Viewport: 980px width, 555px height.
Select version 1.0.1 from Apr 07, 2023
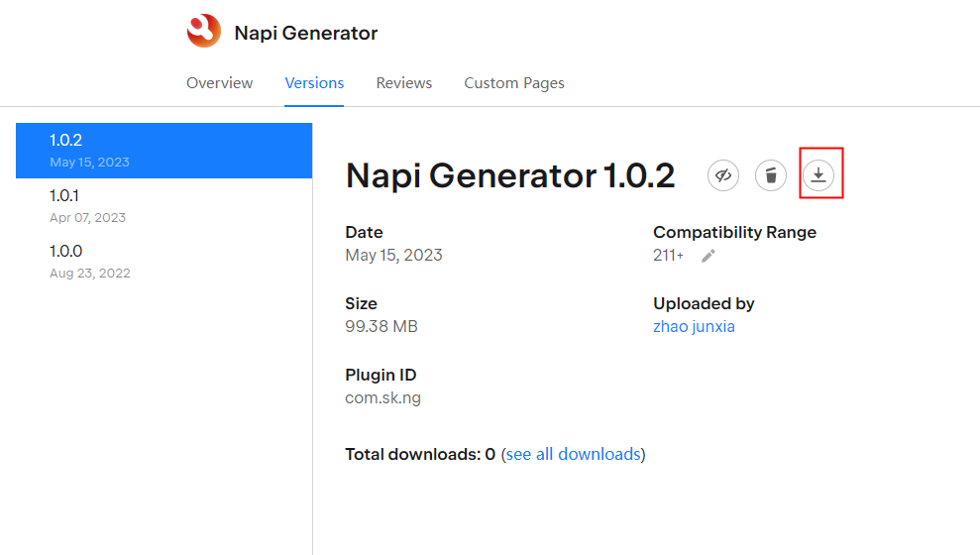163,206
